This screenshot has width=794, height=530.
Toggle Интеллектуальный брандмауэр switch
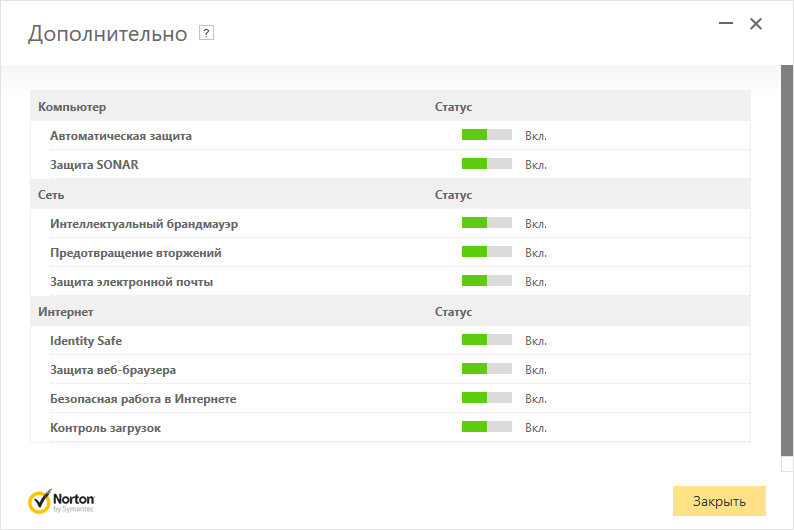point(486,223)
